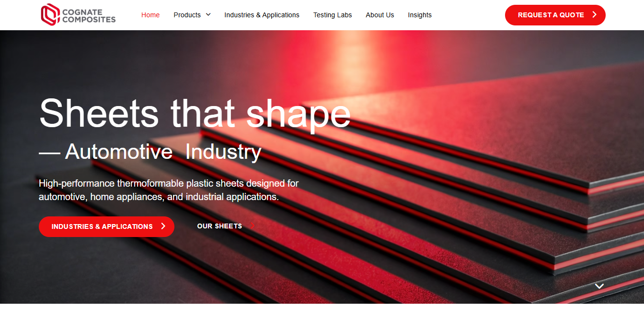Expand the Products dropdown chevron
The width and height of the screenshot is (644, 309).
coord(208,15)
